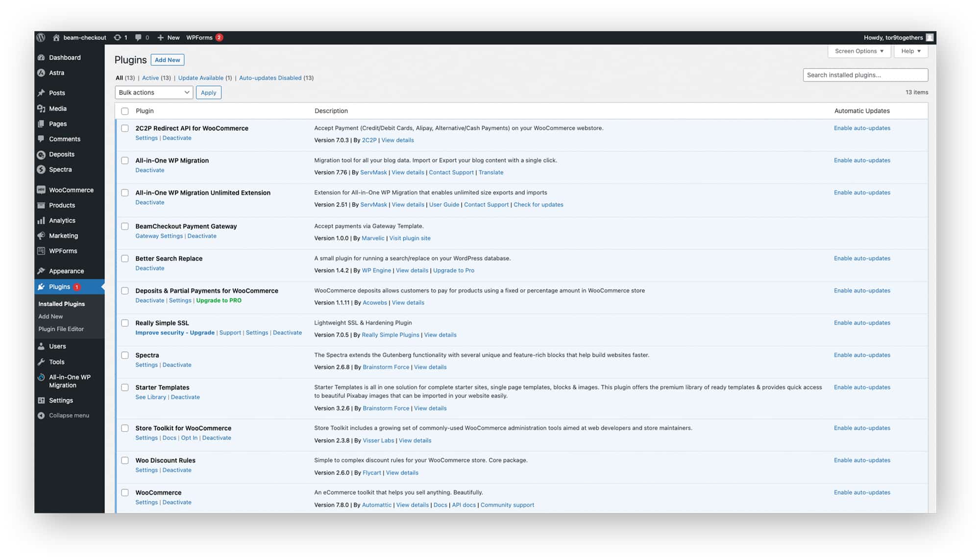The width and height of the screenshot is (980, 560).
Task: Click Upgrade to PRO for Deposits plugin
Action: pyautogui.click(x=219, y=300)
